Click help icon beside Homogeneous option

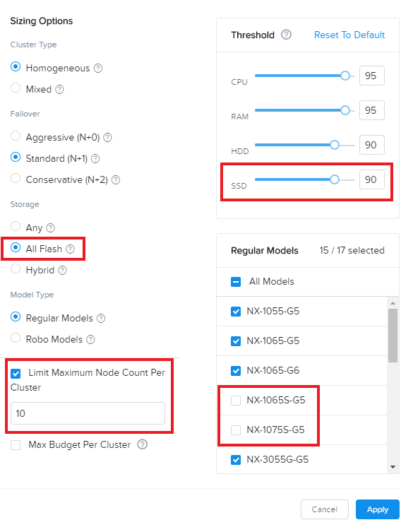[98, 69]
